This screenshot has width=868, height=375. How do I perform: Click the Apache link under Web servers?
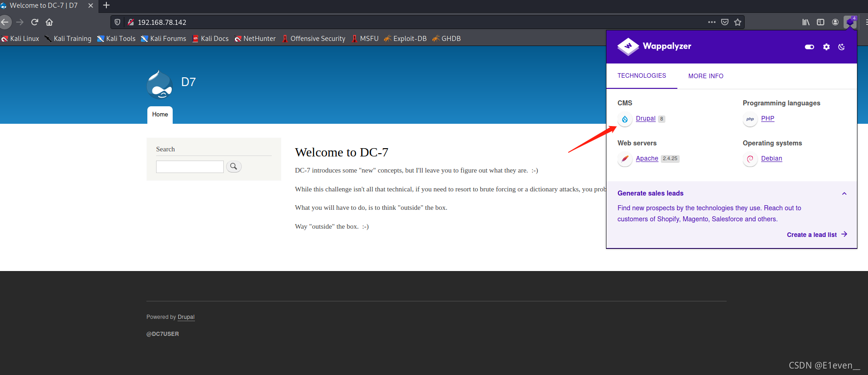point(647,158)
